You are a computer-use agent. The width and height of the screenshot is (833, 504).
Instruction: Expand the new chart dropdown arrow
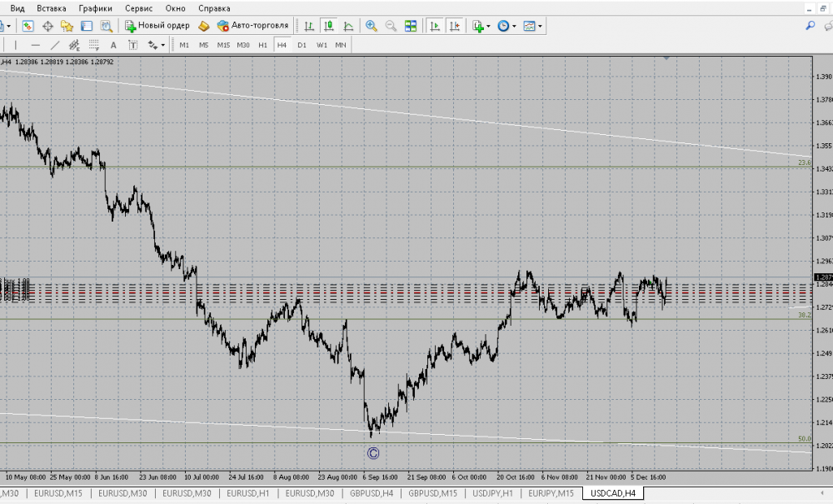click(x=8, y=26)
